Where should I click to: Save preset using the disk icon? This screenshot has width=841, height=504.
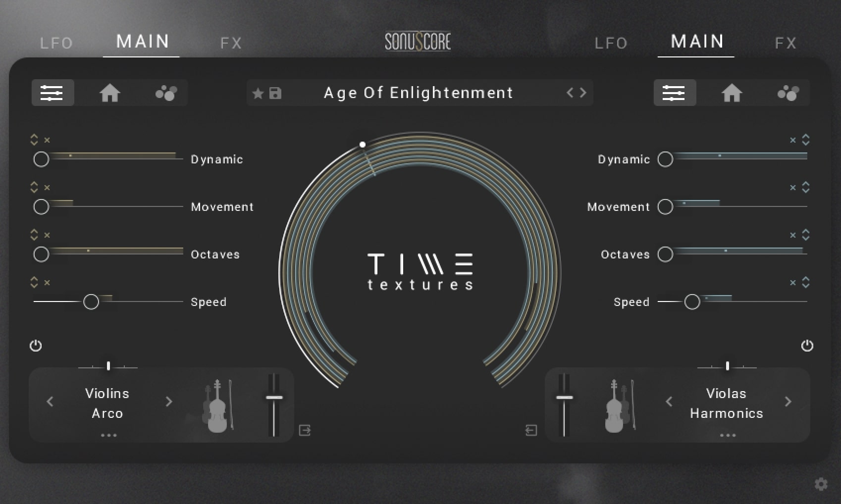tap(275, 93)
